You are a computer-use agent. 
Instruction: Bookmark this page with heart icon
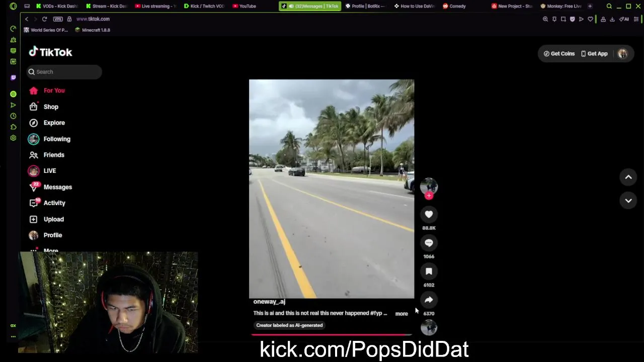tap(590, 19)
